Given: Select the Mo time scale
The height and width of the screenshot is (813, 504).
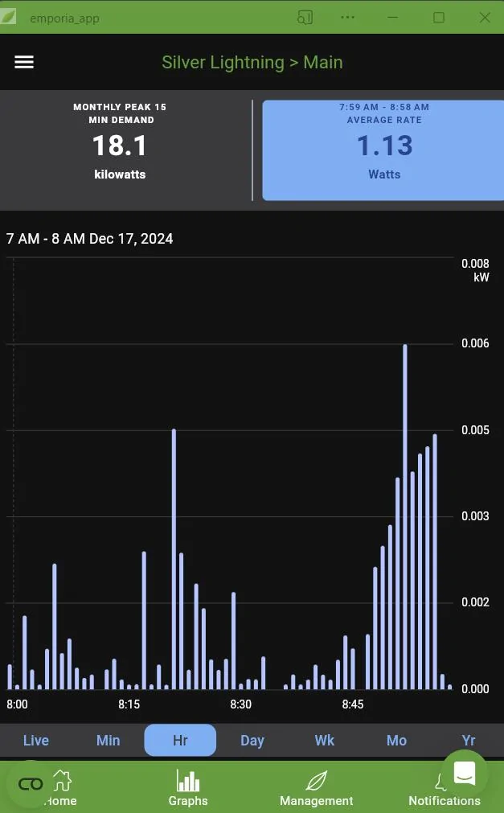Looking at the screenshot, I should pos(396,741).
